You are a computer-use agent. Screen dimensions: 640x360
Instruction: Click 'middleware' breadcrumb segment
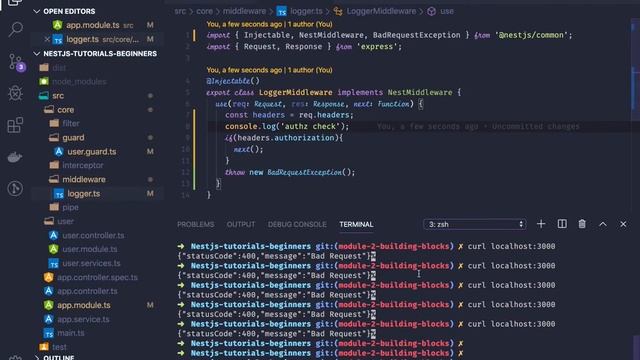pos(244,11)
